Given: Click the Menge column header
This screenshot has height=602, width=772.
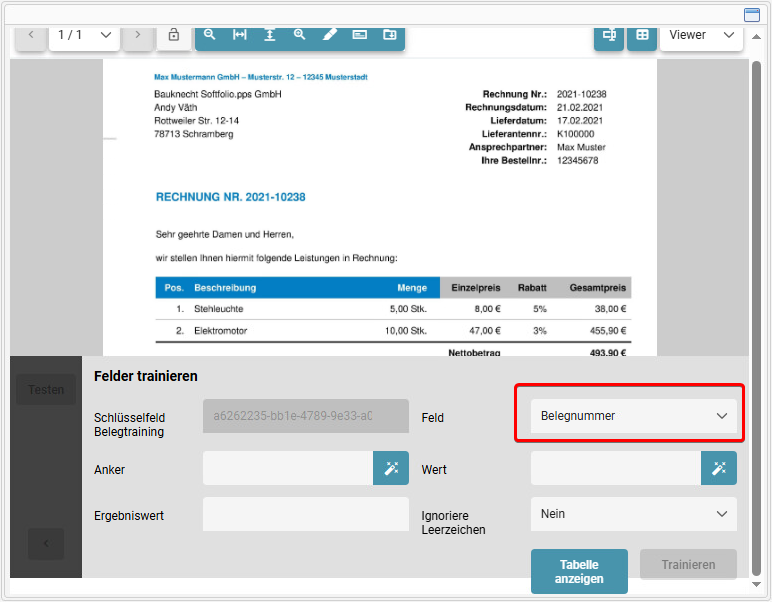Looking at the screenshot, I should click(x=412, y=288).
